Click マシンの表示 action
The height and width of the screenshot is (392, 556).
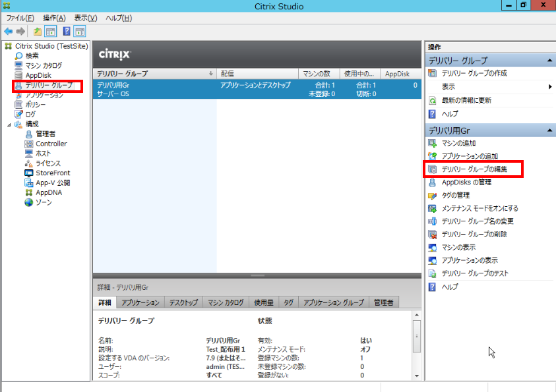tap(458, 248)
